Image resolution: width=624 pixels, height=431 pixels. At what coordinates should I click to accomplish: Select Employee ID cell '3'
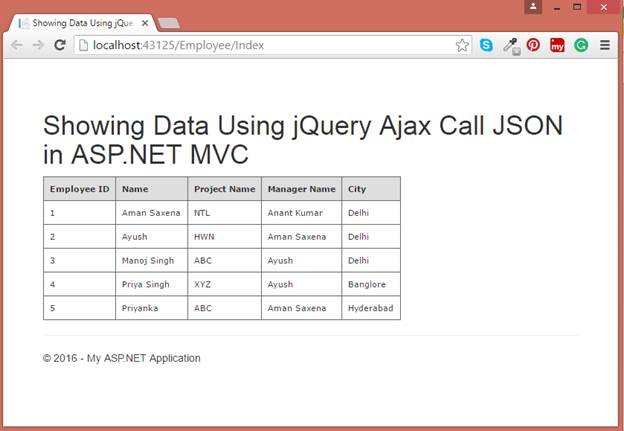click(80, 261)
